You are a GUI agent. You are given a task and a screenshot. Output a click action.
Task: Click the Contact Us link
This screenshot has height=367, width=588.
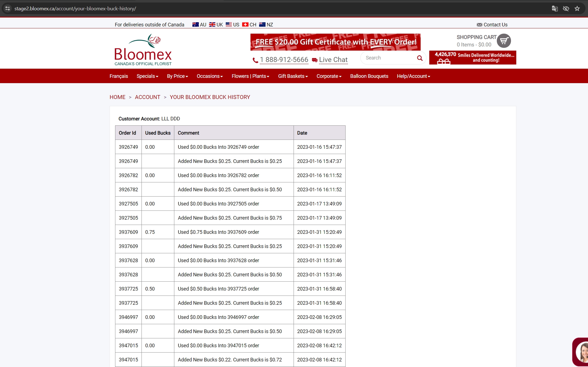[492, 24]
